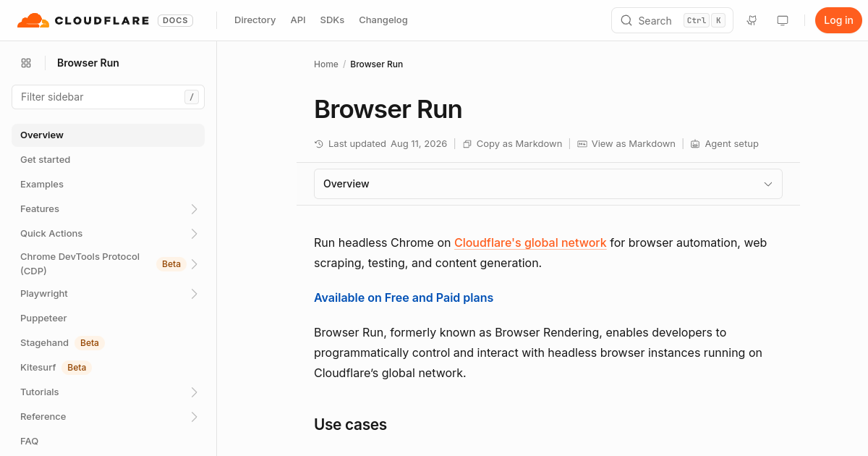
Task: Click the Browser Run sidebar title
Action: [88, 63]
